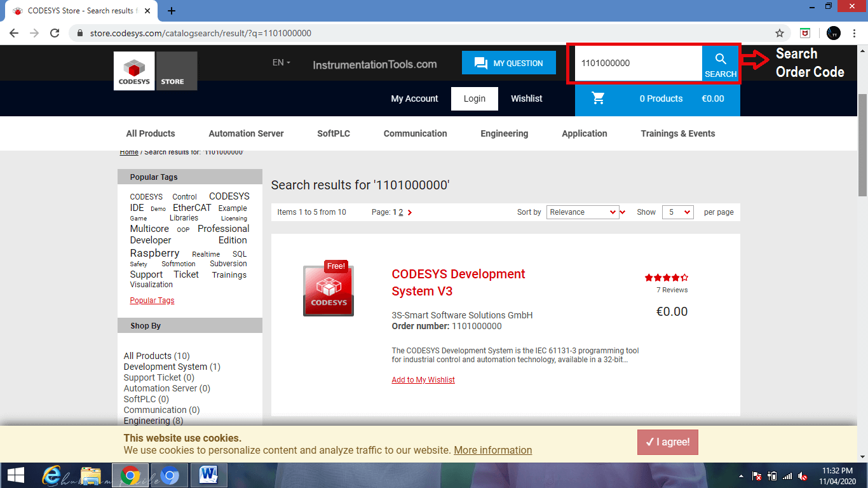Open the McAfee extension icon
Screen dimensions: 868x488
click(x=805, y=33)
